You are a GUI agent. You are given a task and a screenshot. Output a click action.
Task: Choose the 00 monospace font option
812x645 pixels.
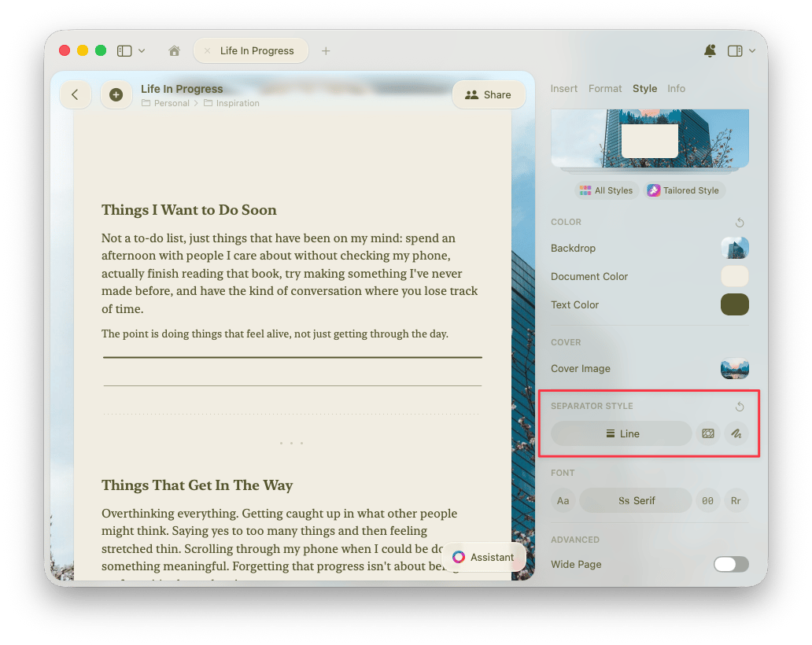pyautogui.click(x=708, y=500)
